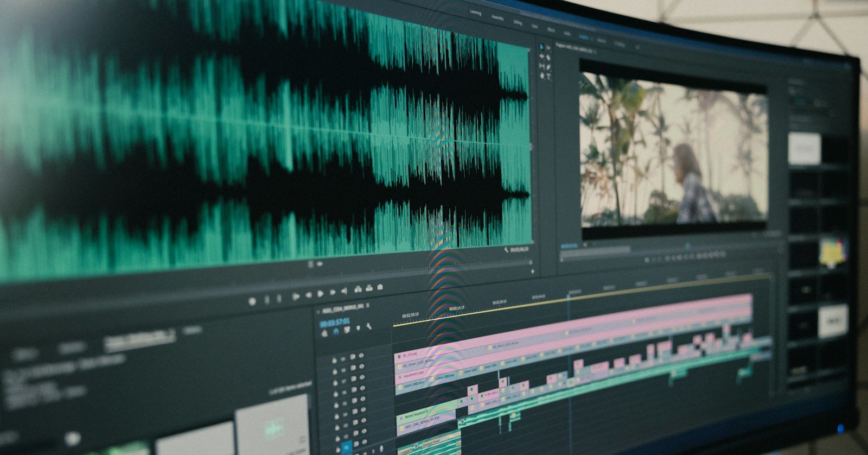The width and height of the screenshot is (868, 455).
Task: Lock the second track from top
Action: 335,371
